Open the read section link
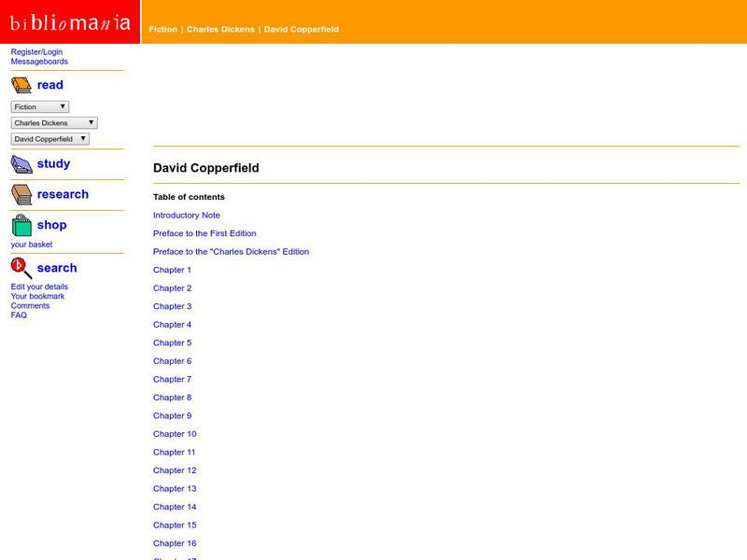747x560 pixels. tap(50, 85)
